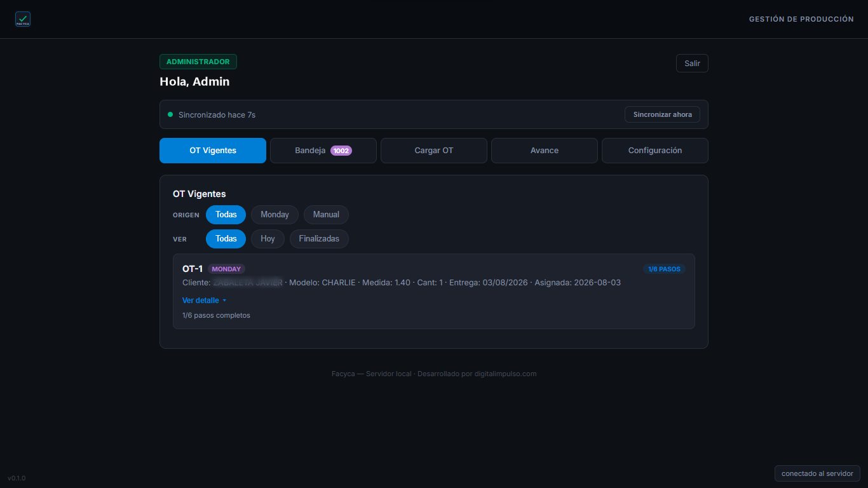This screenshot has width=868, height=488.
Task: Click the green sync status dot
Action: (x=170, y=114)
